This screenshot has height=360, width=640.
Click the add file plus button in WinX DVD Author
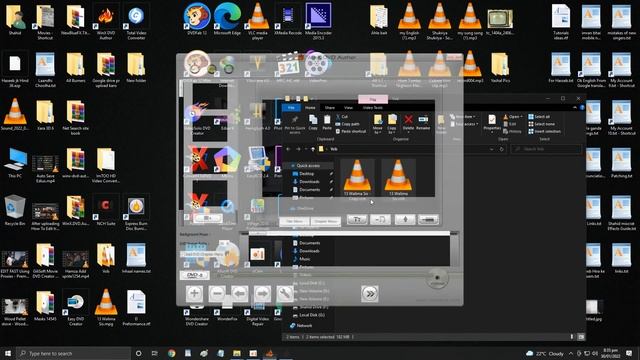(194, 293)
